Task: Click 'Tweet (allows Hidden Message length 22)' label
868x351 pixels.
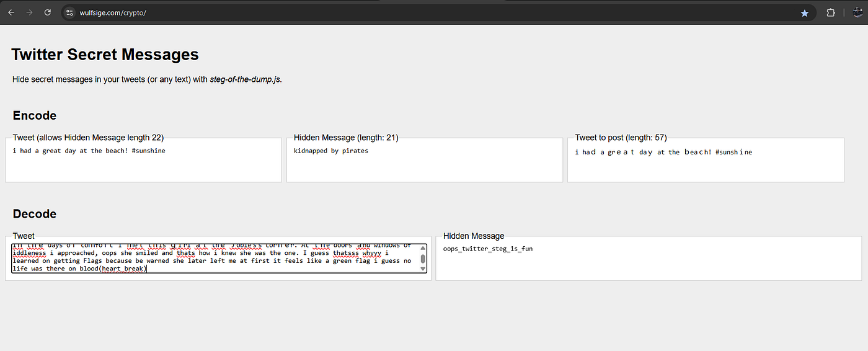Action: 88,138
